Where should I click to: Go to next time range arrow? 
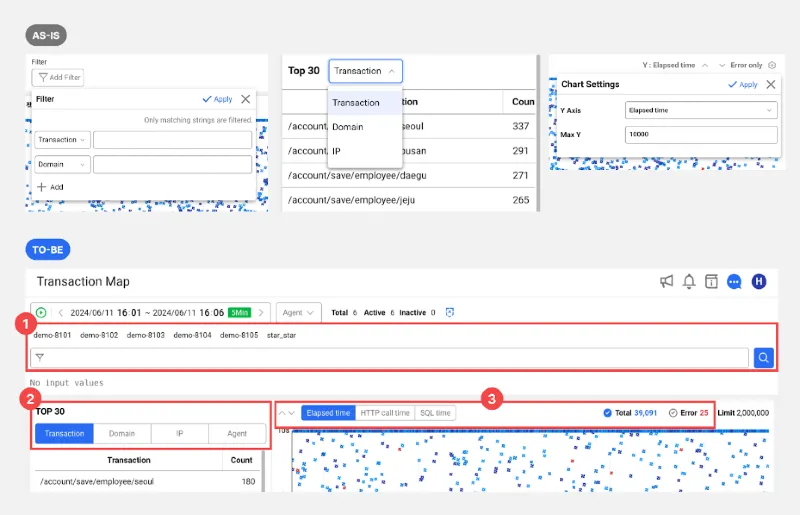pyautogui.click(x=261, y=312)
